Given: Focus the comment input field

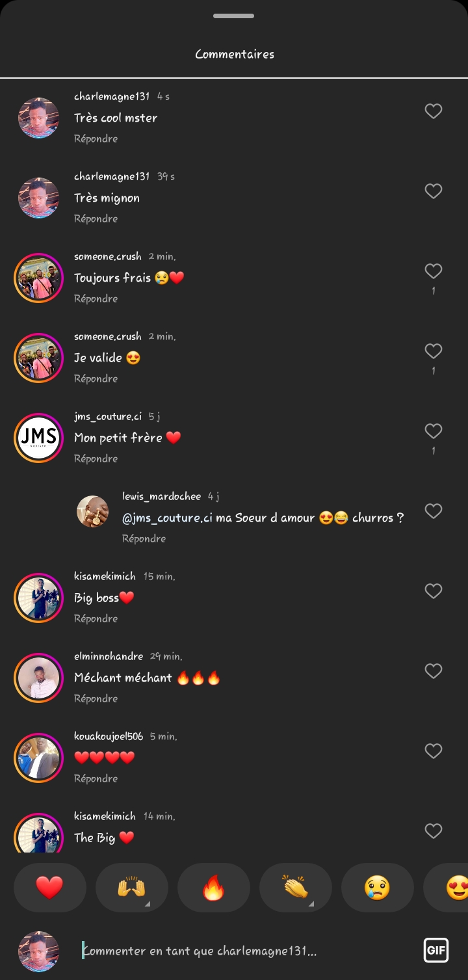Looking at the screenshot, I should point(247,951).
